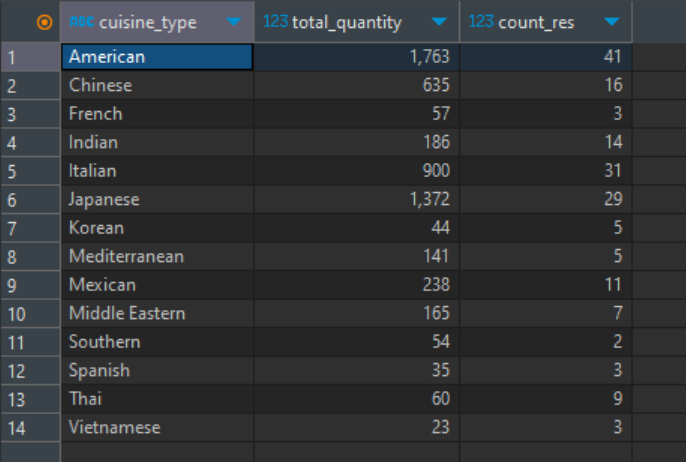
Task: Click the Spanish cuisine cell
Action: coord(157,371)
